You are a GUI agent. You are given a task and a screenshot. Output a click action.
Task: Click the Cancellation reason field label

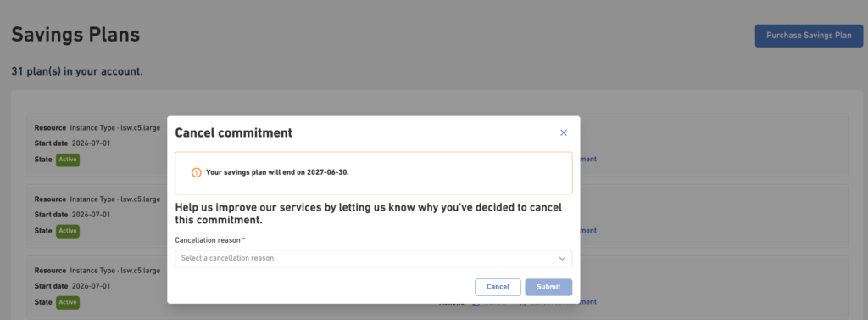[210, 240]
